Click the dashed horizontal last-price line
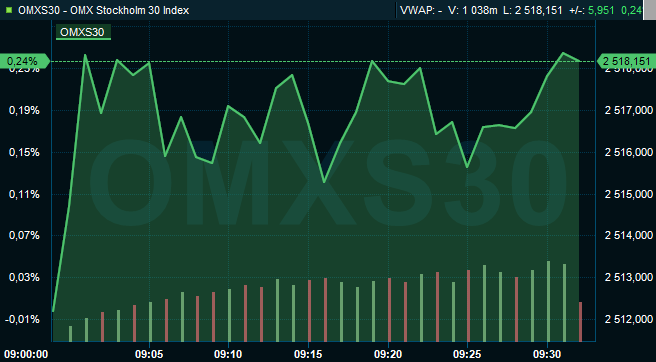Screen dimensions: 656x362 coord(323,62)
